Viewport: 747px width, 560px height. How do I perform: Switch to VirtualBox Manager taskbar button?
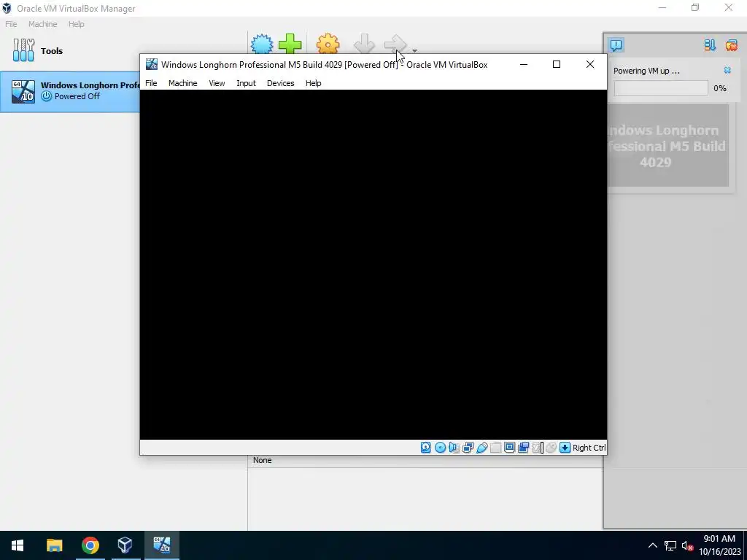click(125, 545)
